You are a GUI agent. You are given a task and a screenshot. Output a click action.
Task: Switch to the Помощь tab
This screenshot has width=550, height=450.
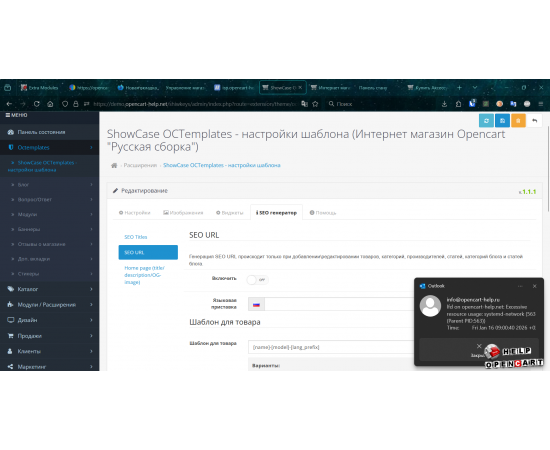[x=323, y=213]
